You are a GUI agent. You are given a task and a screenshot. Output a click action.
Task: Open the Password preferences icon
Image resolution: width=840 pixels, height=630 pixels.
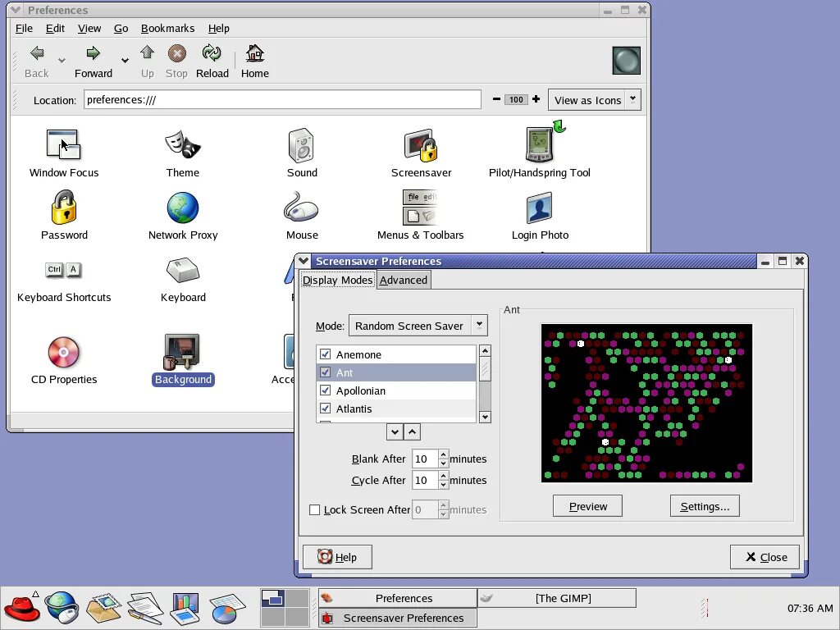(x=64, y=207)
